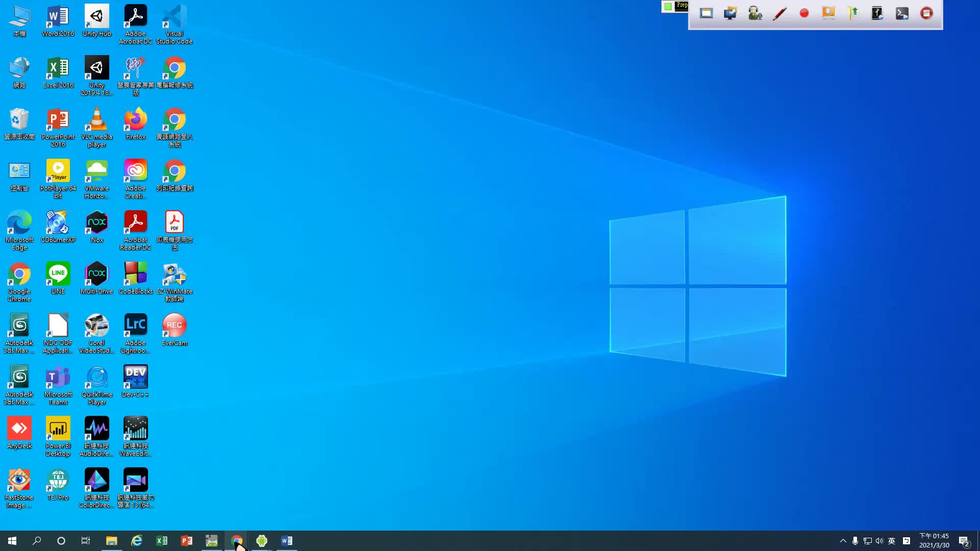Launch Dev-C++ desktop shortcut
This screenshot has height=551, width=980.
tap(135, 382)
